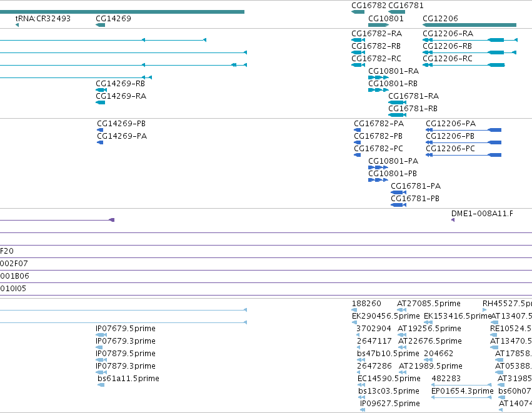
Task: Select transcript CG16782-RA
Action: [x=376, y=34]
